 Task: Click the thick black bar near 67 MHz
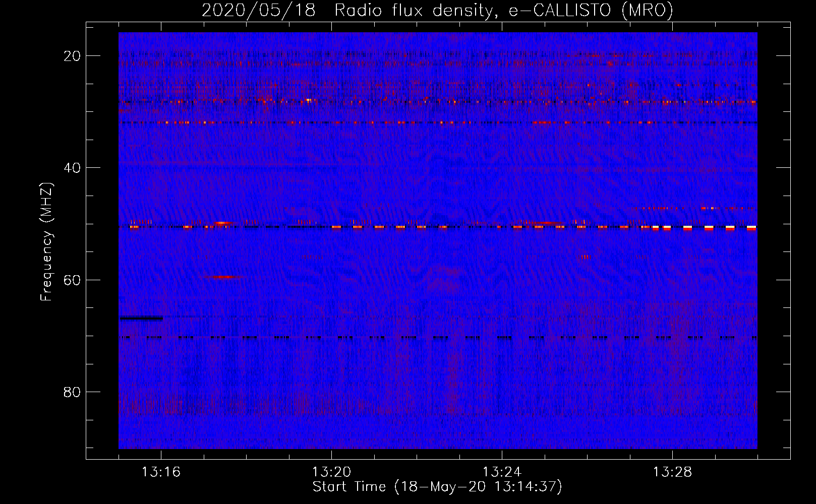141,318
